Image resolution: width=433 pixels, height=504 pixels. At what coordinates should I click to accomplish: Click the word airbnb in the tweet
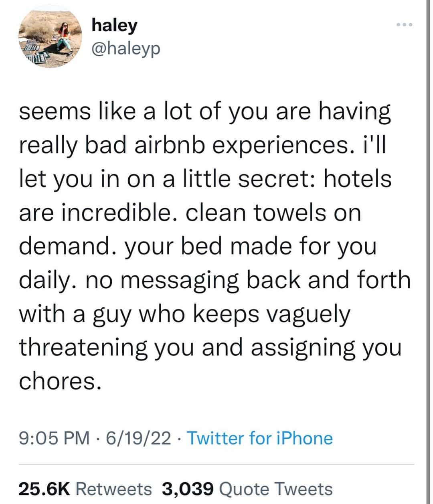[x=163, y=145]
